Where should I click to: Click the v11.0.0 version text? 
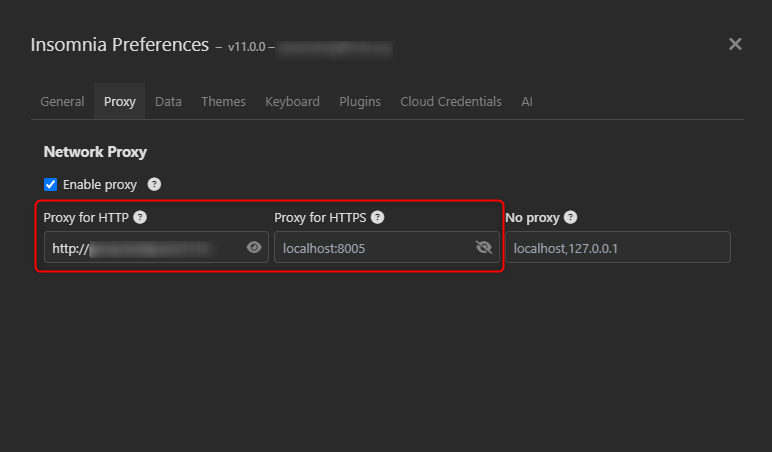pos(247,47)
